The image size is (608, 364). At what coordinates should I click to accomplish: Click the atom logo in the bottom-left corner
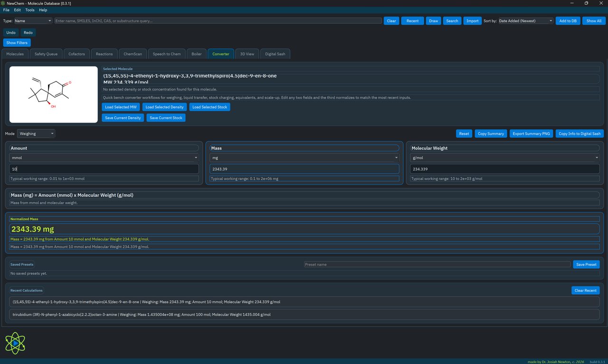tap(15, 343)
